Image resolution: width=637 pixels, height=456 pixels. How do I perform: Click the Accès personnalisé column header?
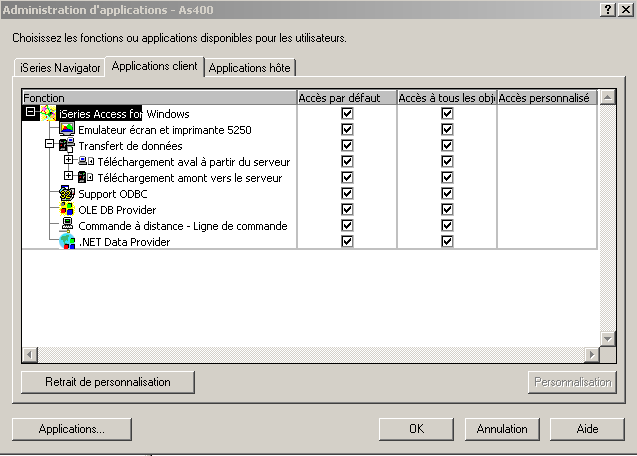click(547, 98)
